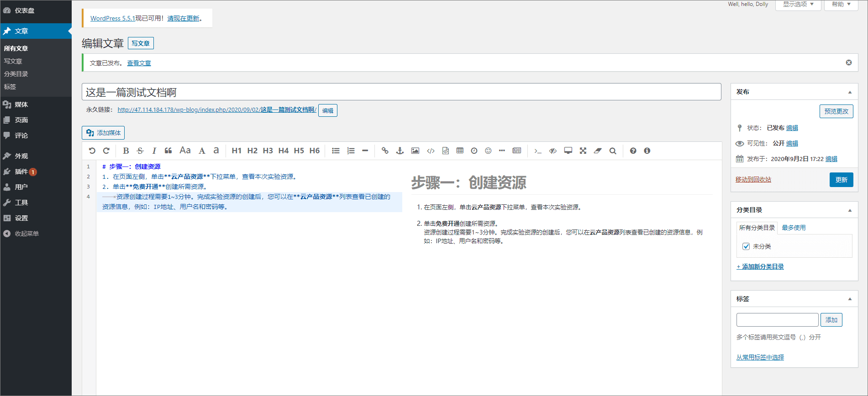Toggle bold formatting in the editor

[126, 151]
